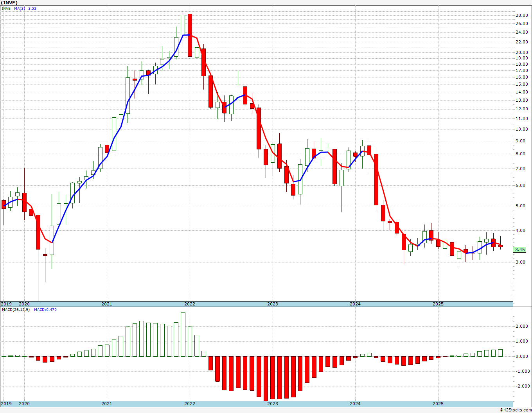Select 2022 on the price chart time axis
The image size is (532, 413).
(190, 304)
